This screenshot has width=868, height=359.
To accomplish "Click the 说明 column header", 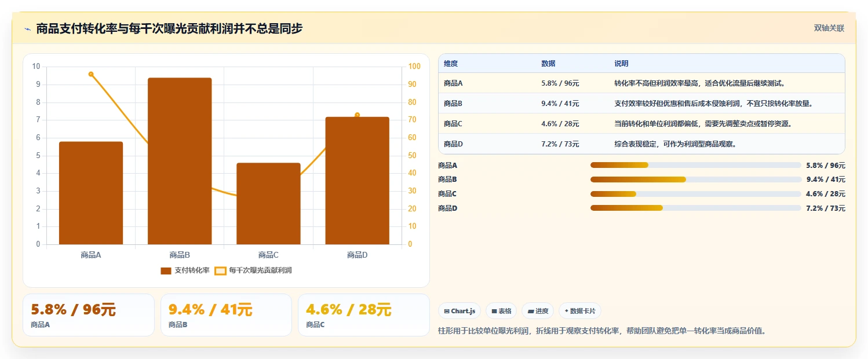I will point(621,64).
